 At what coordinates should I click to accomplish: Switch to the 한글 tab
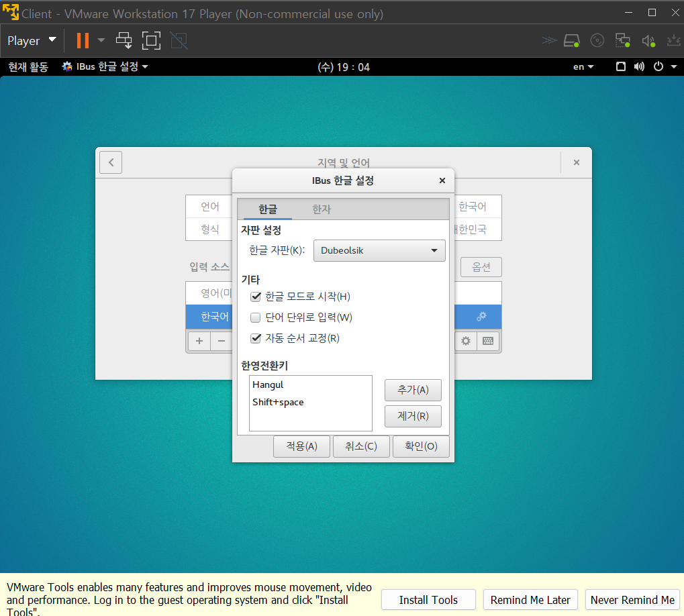267,209
